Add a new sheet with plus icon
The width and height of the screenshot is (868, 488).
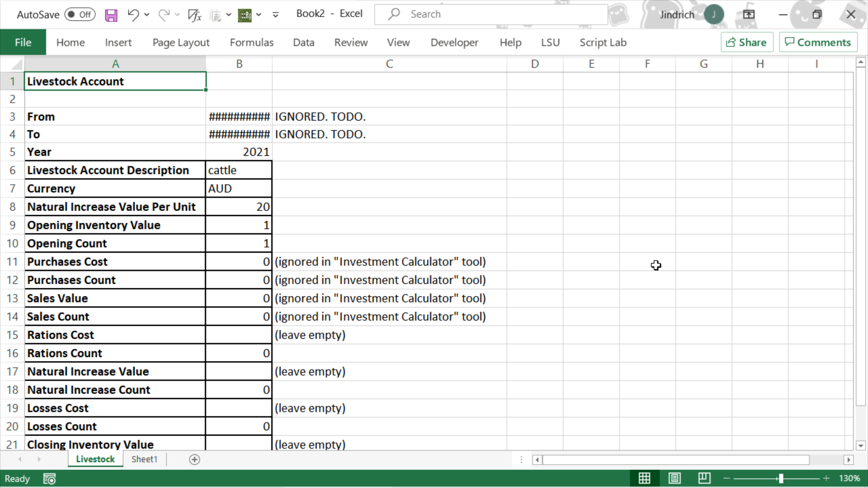(x=194, y=460)
